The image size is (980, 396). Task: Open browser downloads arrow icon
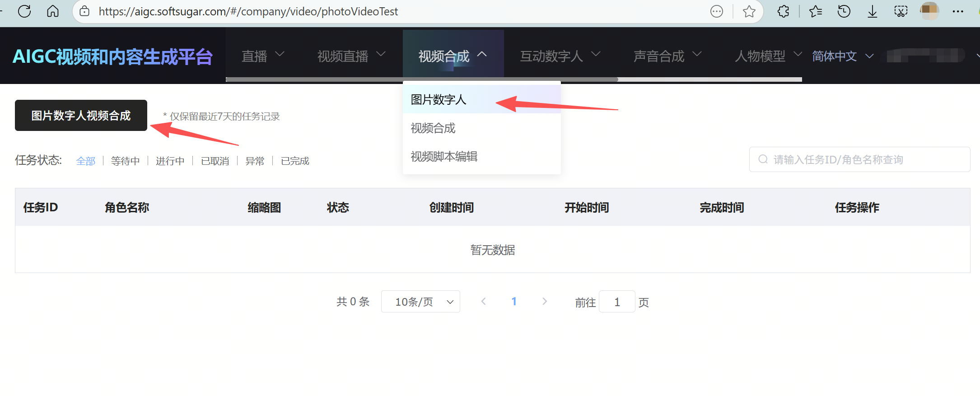pos(872,11)
